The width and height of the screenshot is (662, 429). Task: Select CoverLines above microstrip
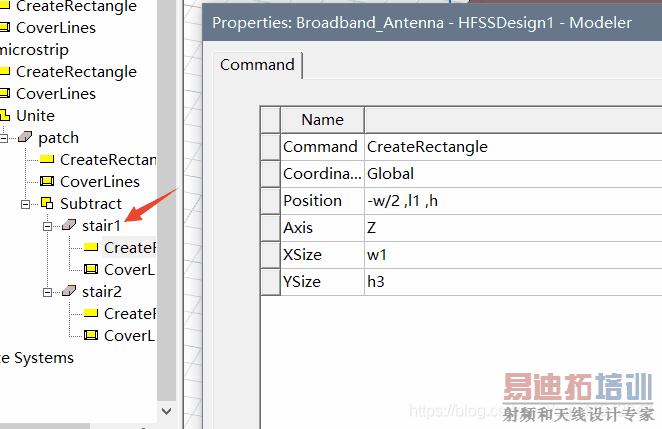point(56,28)
